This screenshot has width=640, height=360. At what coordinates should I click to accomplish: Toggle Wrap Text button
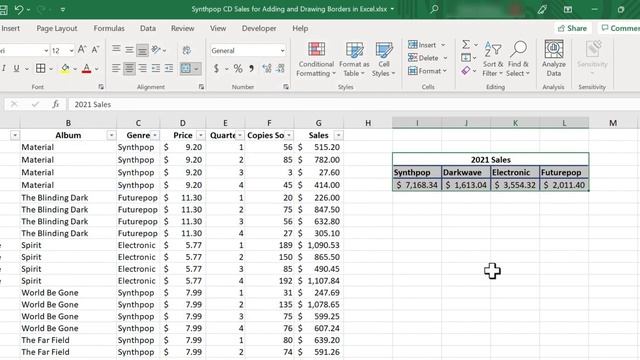pyautogui.click(x=187, y=50)
